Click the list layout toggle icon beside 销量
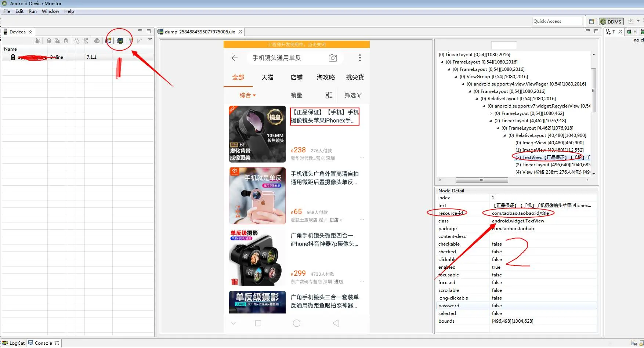Image resolution: width=644 pixels, height=348 pixels. (329, 95)
